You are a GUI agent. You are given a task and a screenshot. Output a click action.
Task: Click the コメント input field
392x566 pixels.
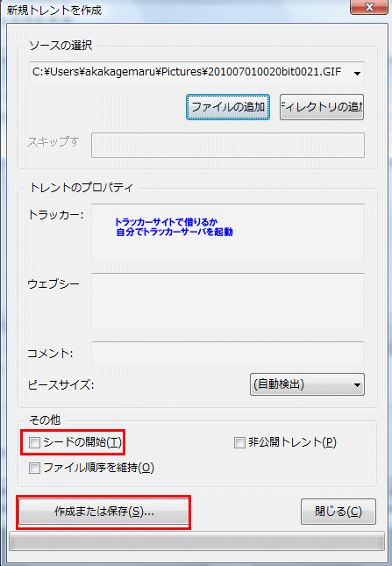click(x=227, y=353)
